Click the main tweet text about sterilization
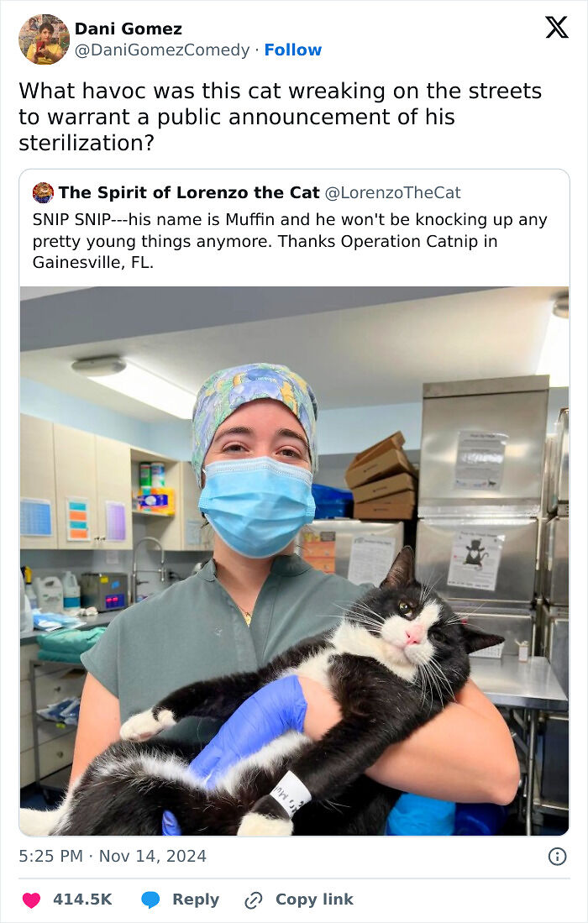This screenshot has width=588, height=923. click(x=281, y=117)
